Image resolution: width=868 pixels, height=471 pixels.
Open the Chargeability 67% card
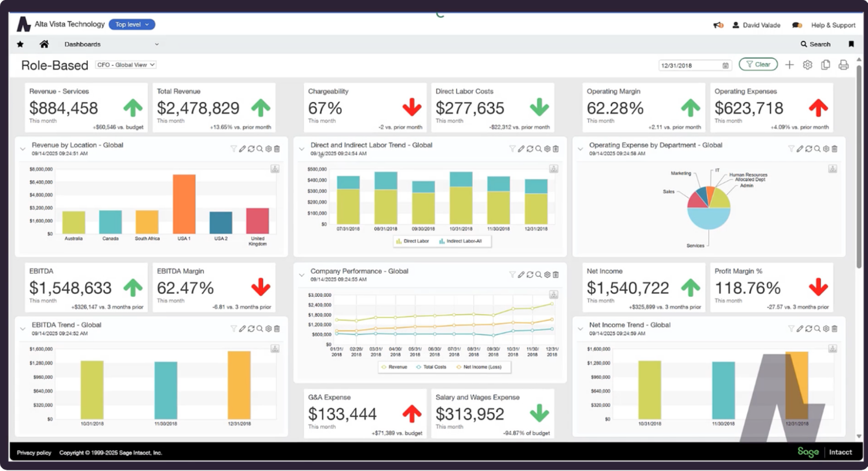(365, 108)
